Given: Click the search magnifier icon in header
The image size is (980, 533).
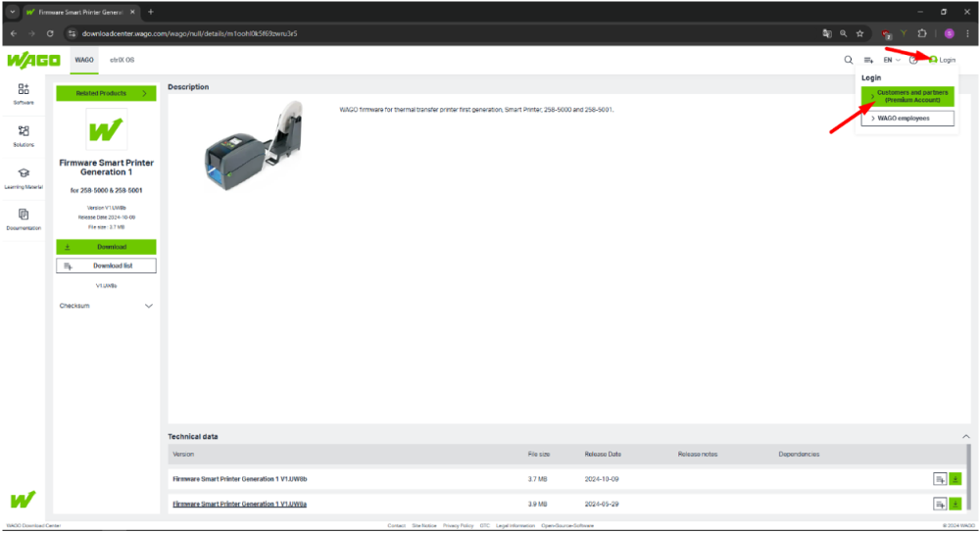Looking at the screenshot, I should click(x=849, y=60).
